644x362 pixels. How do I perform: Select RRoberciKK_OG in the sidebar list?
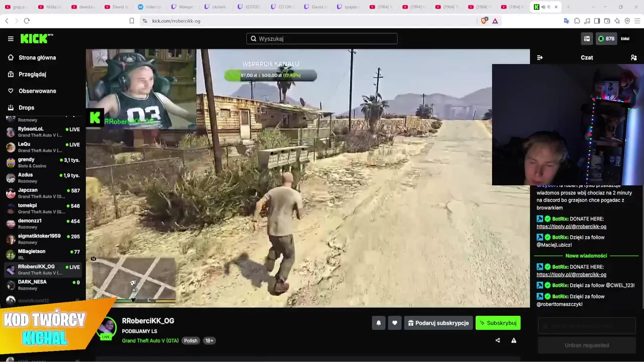click(43, 269)
